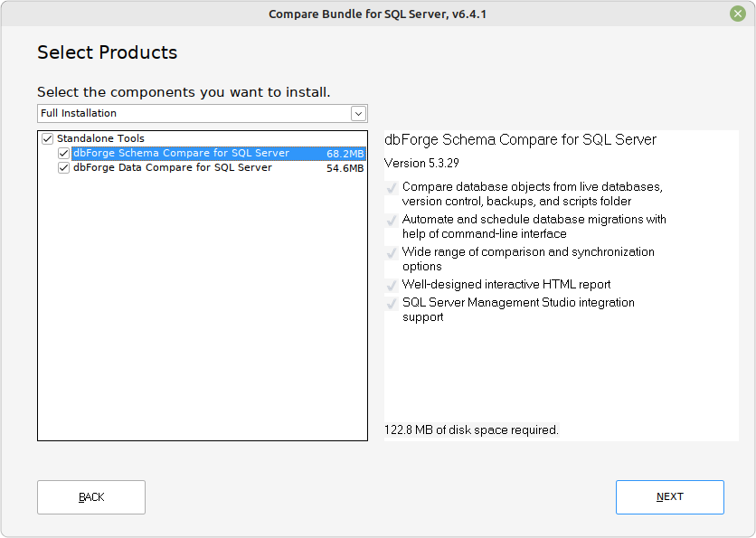Click the dbForge Schema Compare description heading

point(520,140)
